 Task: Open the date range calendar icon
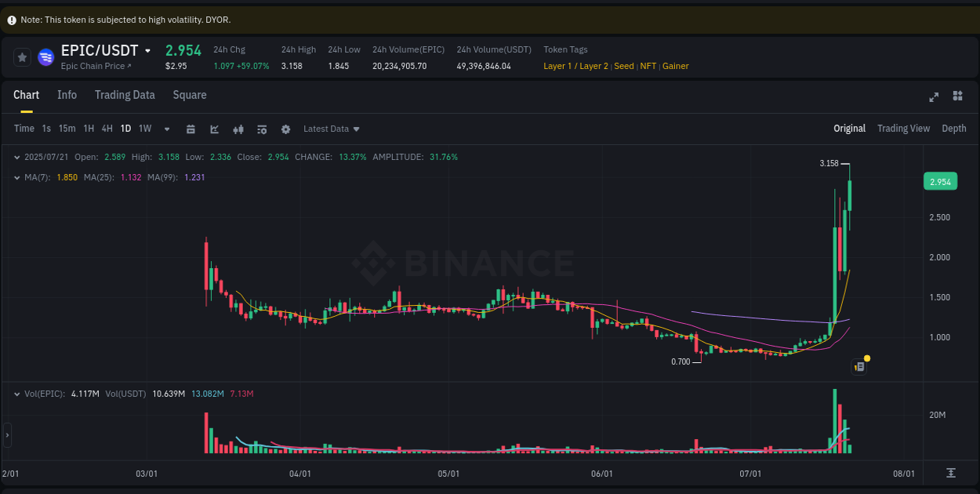(x=191, y=129)
